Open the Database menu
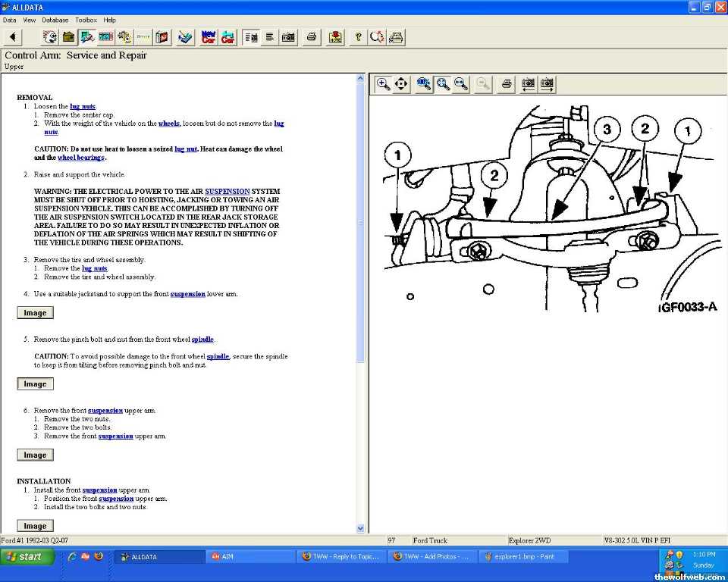The height and width of the screenshot is (582, 728). click(x=55, y=20)
